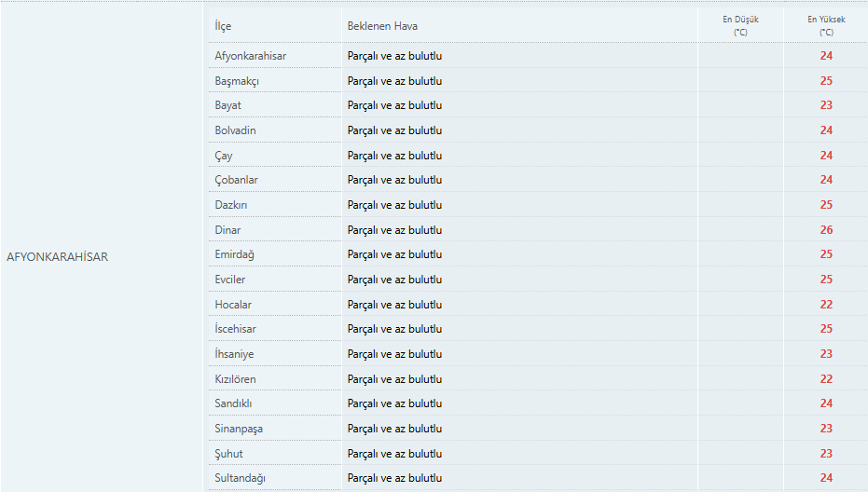The height and width of the screenshot is (492, 868).
Task: Click the En Yüksek (°C) header
Action: 826,25
